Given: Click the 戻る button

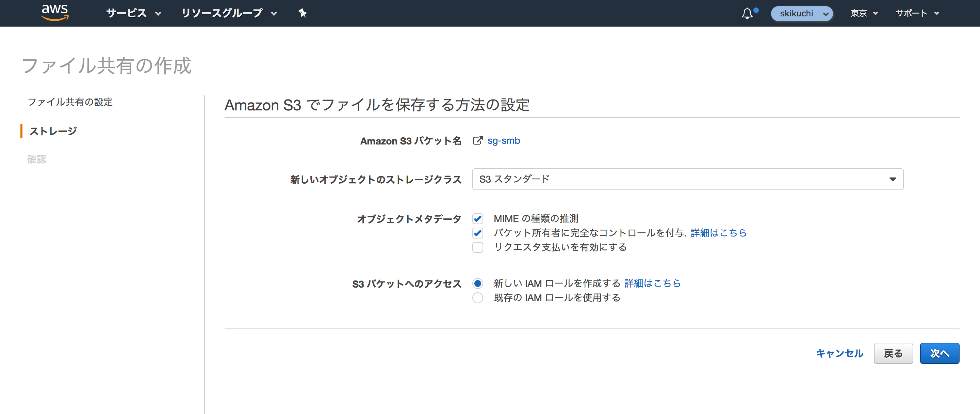Looking at the screenshot, I should (893, 353).
